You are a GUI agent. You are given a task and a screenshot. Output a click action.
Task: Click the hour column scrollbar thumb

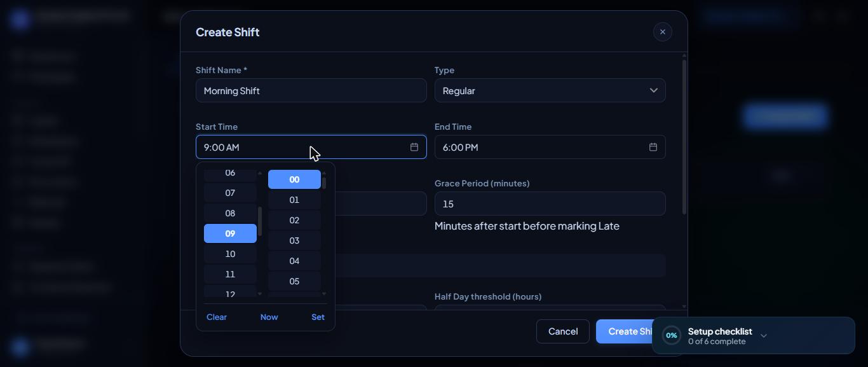pos(259,221)
